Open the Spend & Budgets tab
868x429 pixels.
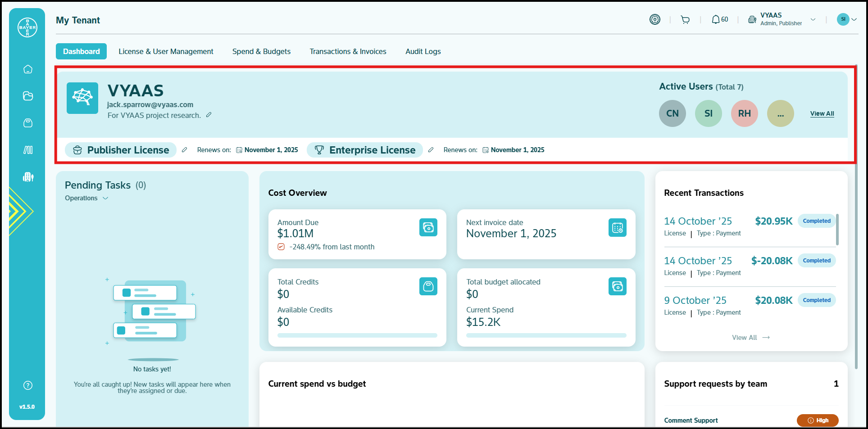tap(261, 51)
